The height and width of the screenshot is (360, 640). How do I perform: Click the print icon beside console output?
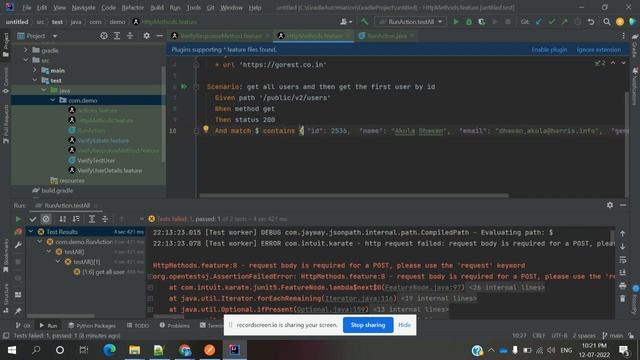622,286
